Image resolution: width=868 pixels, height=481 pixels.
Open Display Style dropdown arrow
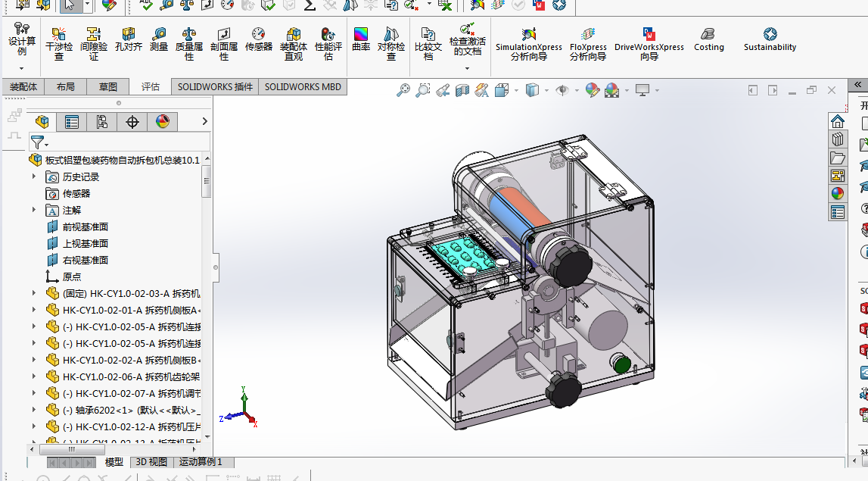coord(546,90)
